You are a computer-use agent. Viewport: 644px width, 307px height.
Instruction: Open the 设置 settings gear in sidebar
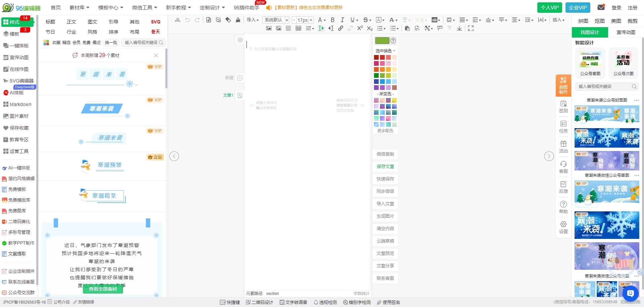pos(563,227)
